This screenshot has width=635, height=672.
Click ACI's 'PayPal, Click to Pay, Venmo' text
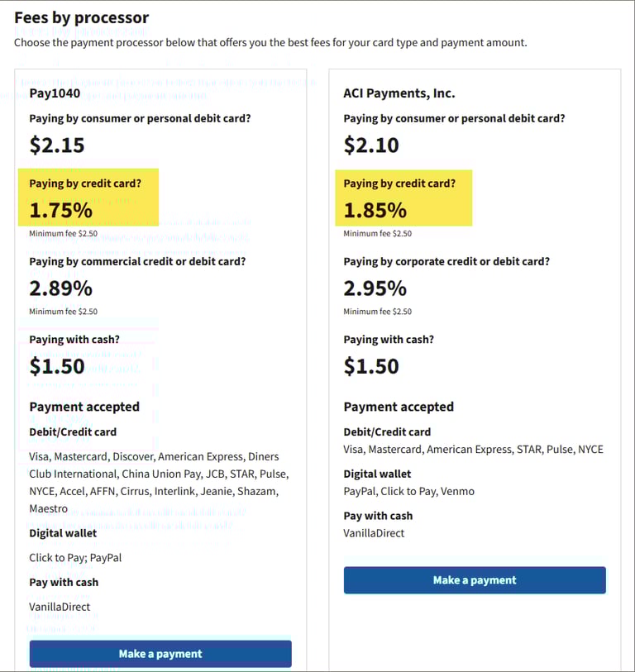(409, 491)
